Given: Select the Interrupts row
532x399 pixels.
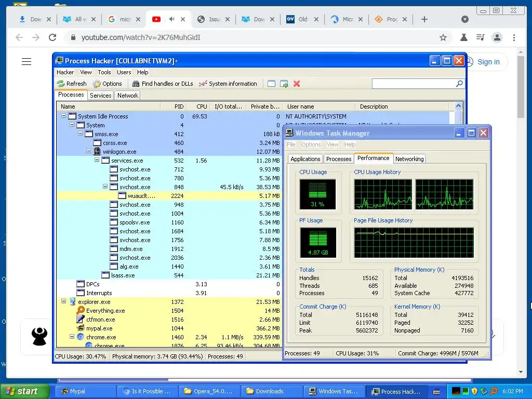Looking at the screenshot, I should 169,293.
